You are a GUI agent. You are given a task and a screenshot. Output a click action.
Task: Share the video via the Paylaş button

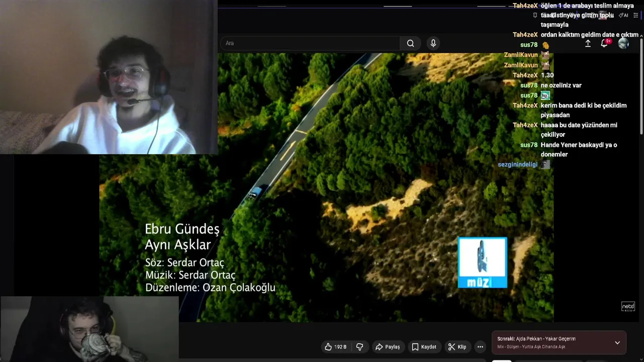tap(387, 347)
